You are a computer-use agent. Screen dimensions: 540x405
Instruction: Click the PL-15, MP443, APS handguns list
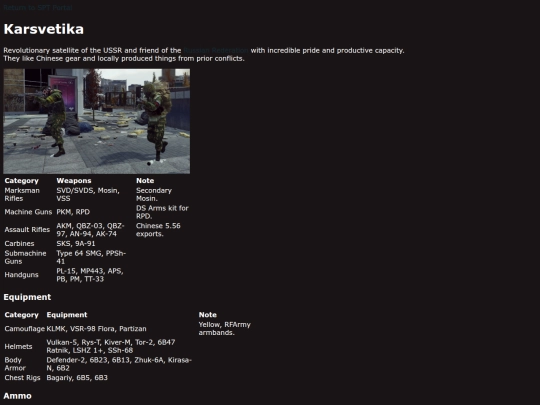(x=90, y=275)
